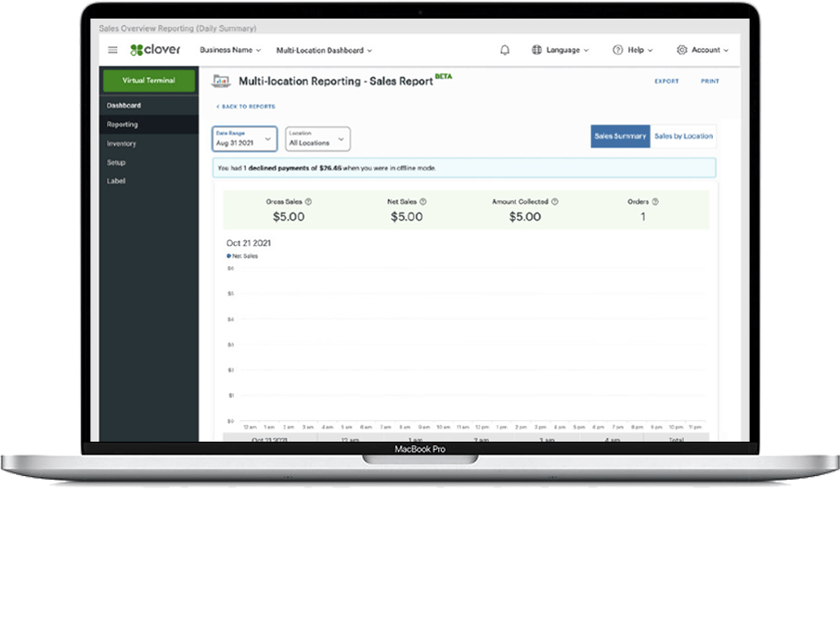
Task: Click the Export link
Action: 666,81
